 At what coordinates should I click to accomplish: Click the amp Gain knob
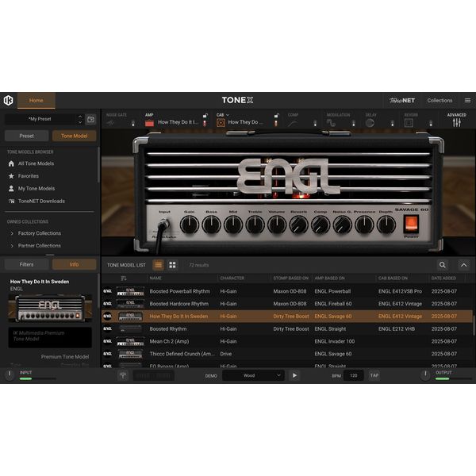pos(190,225)
